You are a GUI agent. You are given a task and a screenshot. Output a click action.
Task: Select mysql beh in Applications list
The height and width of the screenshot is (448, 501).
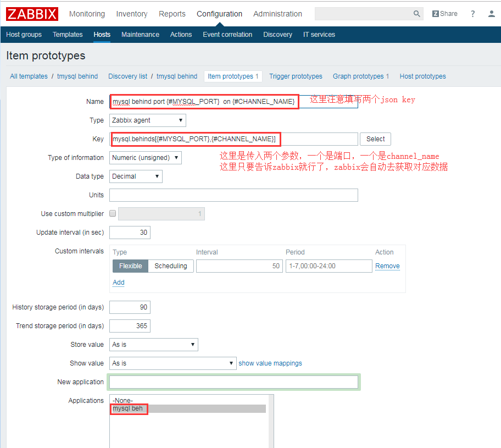click(127, 409)
